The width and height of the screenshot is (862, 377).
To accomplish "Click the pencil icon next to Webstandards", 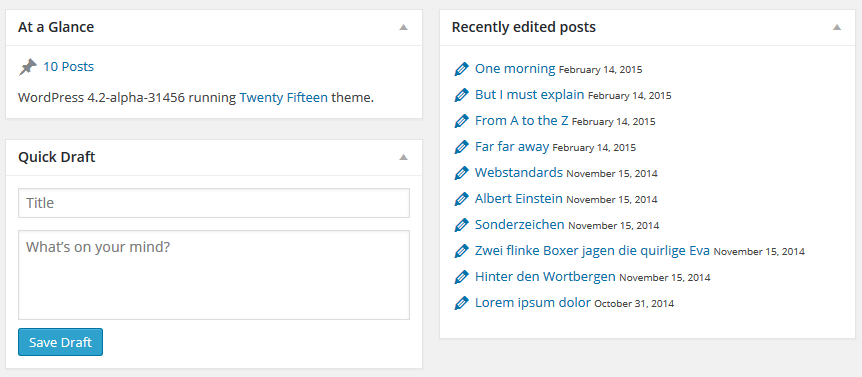I will click(x=461, y=173).
